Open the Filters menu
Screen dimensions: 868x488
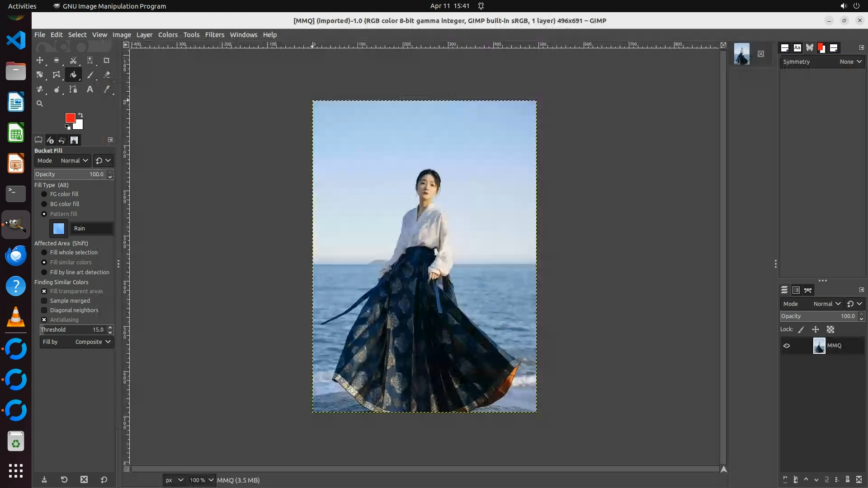[x=214, y=35]
